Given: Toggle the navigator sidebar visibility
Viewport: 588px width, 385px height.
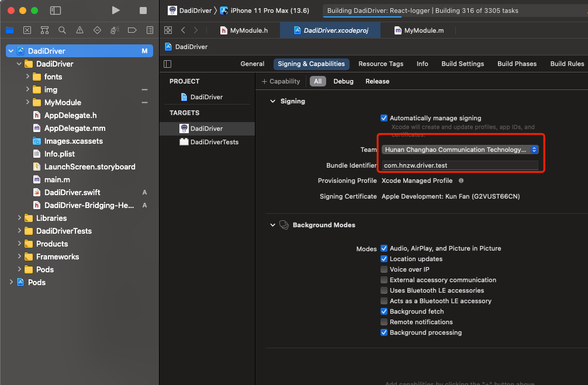Looking at the screenshot, I should coord(56,11).
